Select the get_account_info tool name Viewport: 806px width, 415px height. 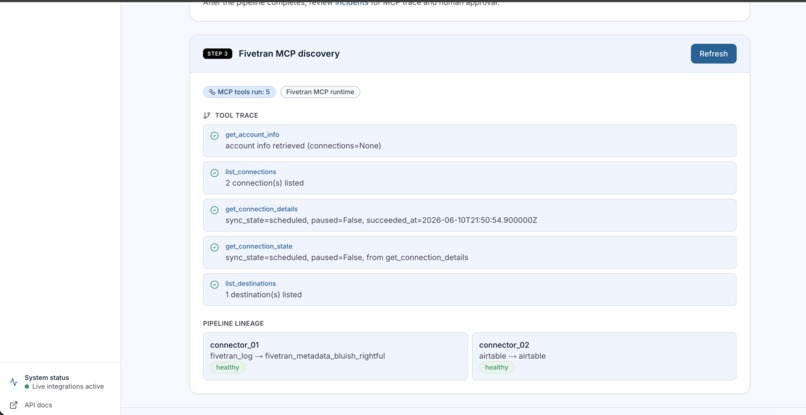252,135
